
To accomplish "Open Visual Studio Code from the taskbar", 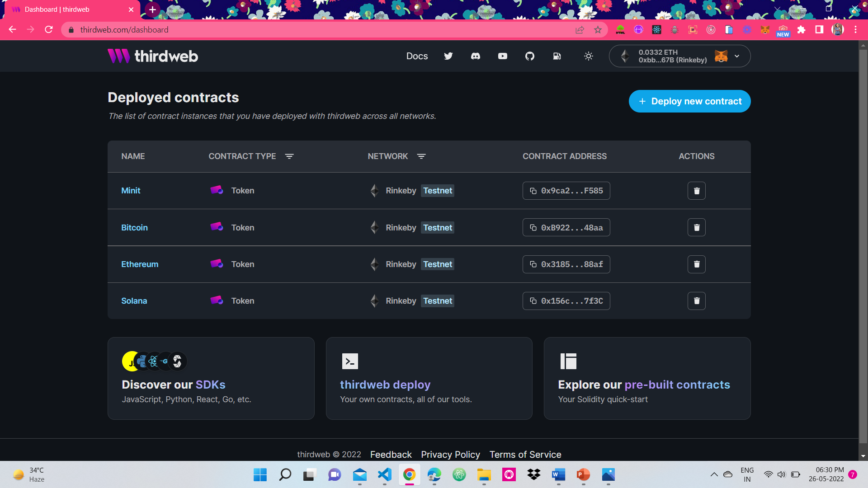I will [384, 475].
